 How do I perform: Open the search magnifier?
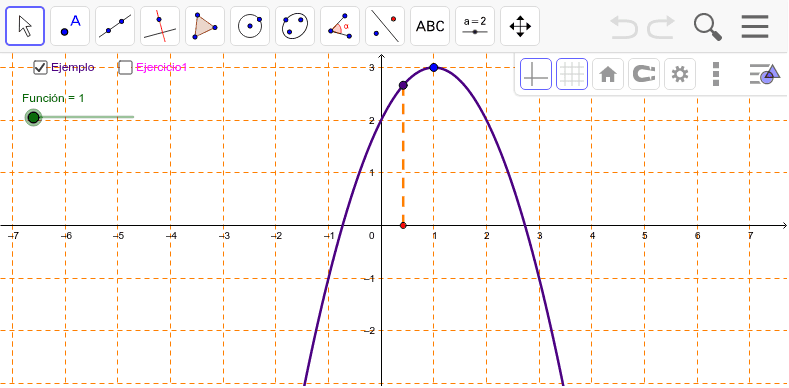click(707, 27)
